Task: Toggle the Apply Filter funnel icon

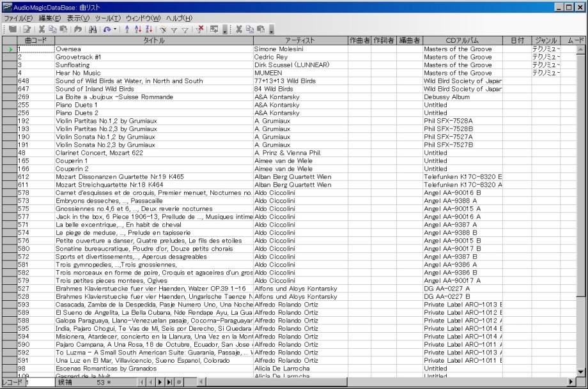Action: 174,29
